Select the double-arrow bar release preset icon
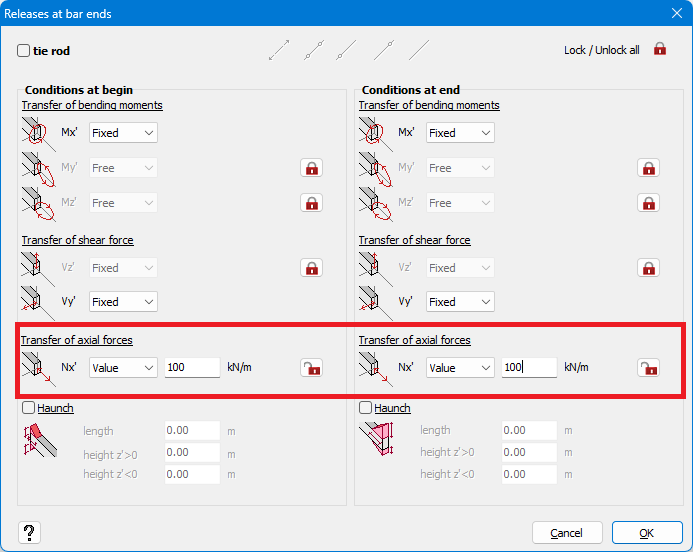 (278, 50)
